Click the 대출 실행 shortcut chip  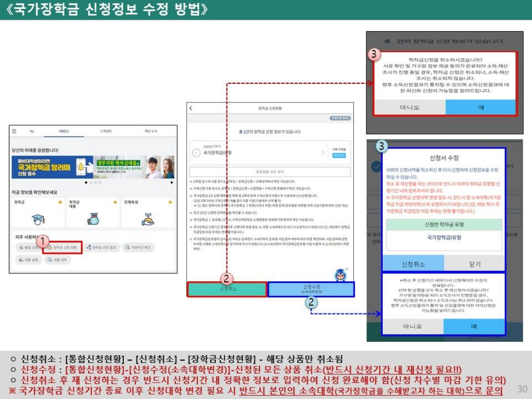(28, 260)
